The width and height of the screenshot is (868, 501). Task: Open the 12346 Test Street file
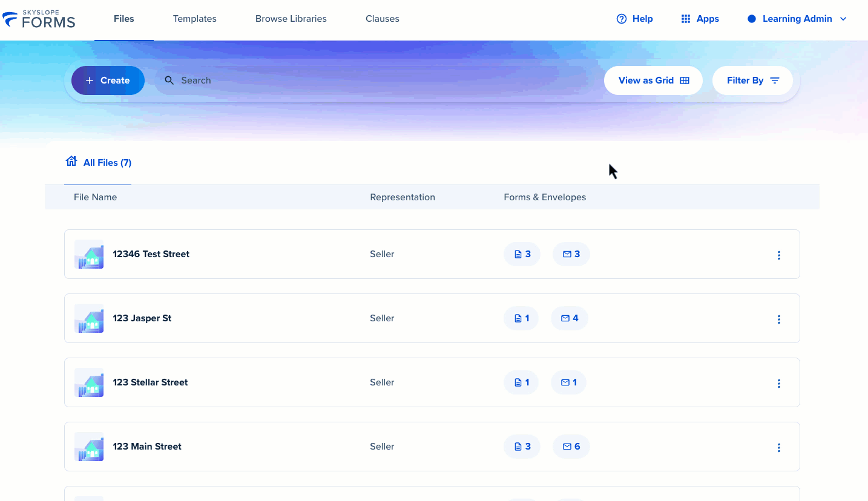click(151, 254)
